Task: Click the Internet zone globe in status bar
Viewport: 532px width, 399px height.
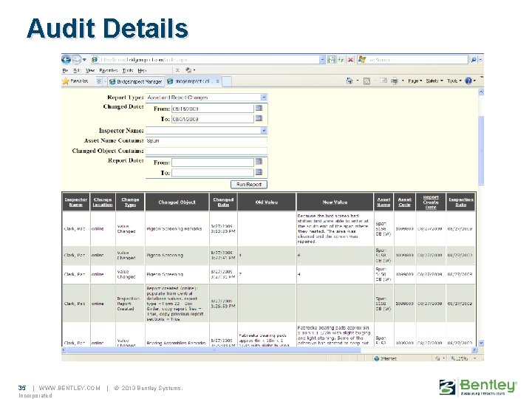Action: [376, 358]
